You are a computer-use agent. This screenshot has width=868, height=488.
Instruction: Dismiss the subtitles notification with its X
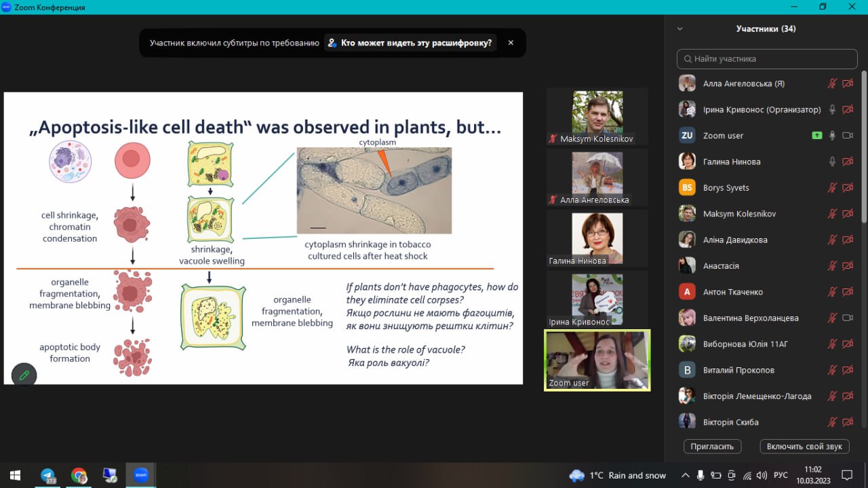(511, 43)
